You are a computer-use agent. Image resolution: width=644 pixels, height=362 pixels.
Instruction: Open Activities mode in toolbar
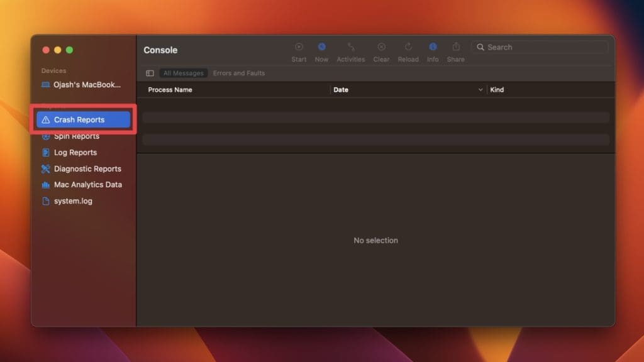pos(351,47)
